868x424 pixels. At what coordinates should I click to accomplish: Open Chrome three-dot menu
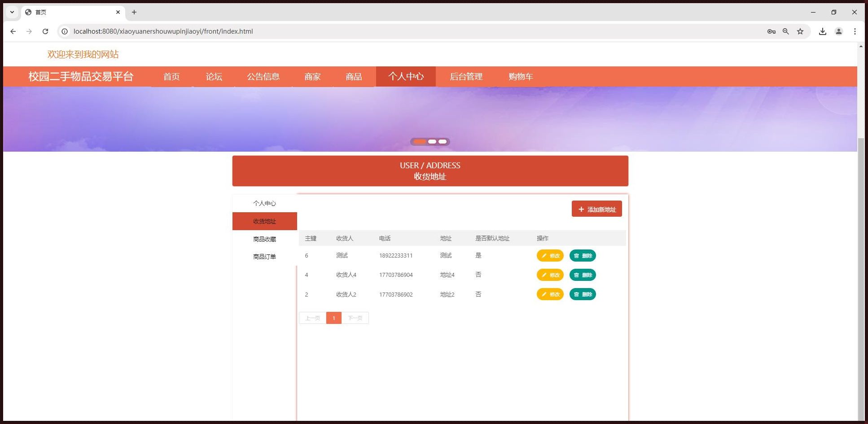pyautogui.click(x=855, y=31)
